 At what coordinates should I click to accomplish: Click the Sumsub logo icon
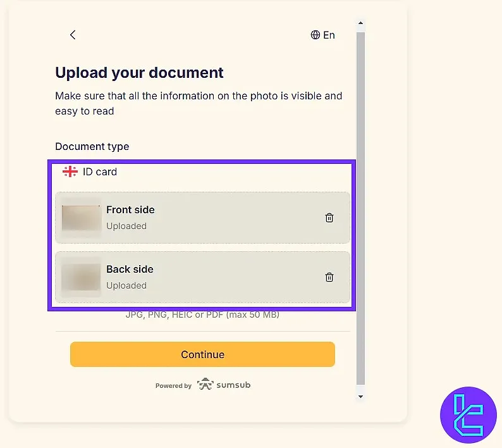[205, 384]
